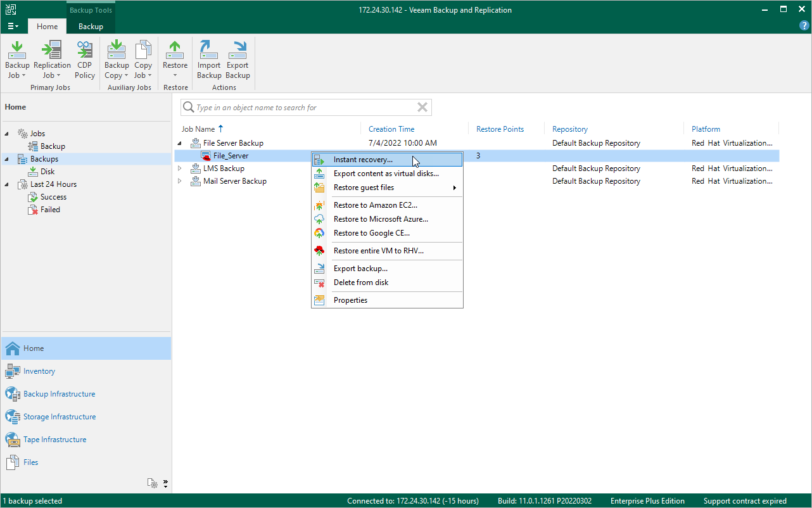Screen dimensions: 812x508
Task: Sort by the Job Name column header
Action: pyautogui.click(x=198, y=129)
